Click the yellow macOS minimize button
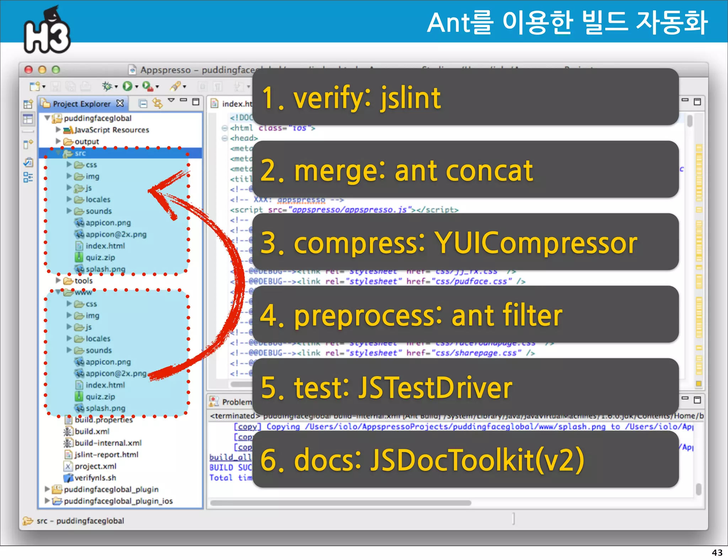Image resolution: width=728 pixels, height=560 pixels. coord(42,70)
